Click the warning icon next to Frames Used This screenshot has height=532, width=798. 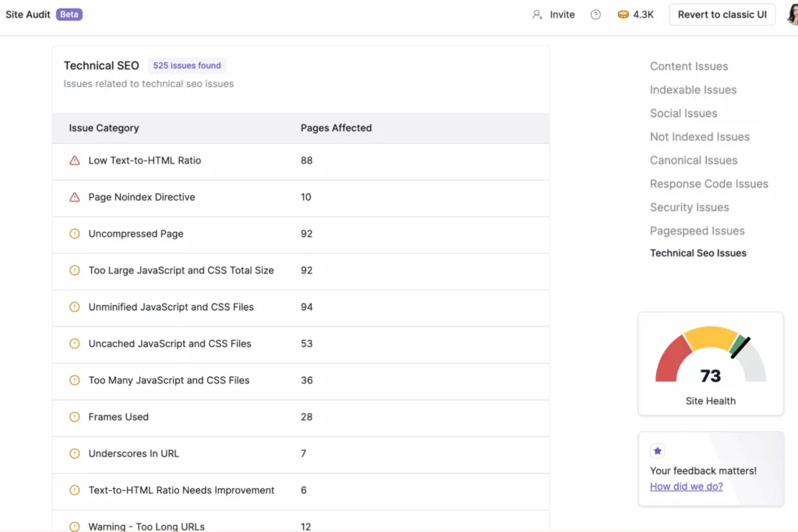point(76,417)
